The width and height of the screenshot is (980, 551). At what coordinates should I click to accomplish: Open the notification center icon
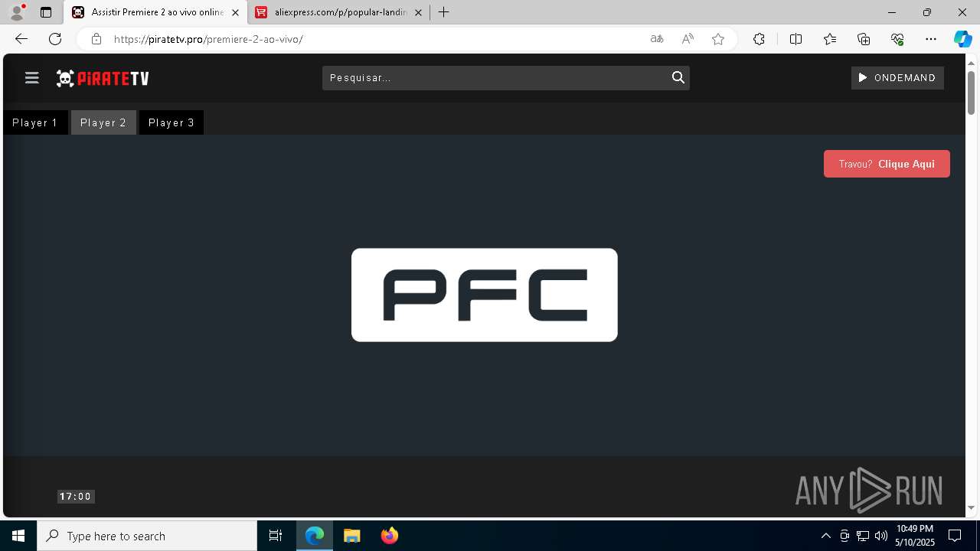[955, 536]
